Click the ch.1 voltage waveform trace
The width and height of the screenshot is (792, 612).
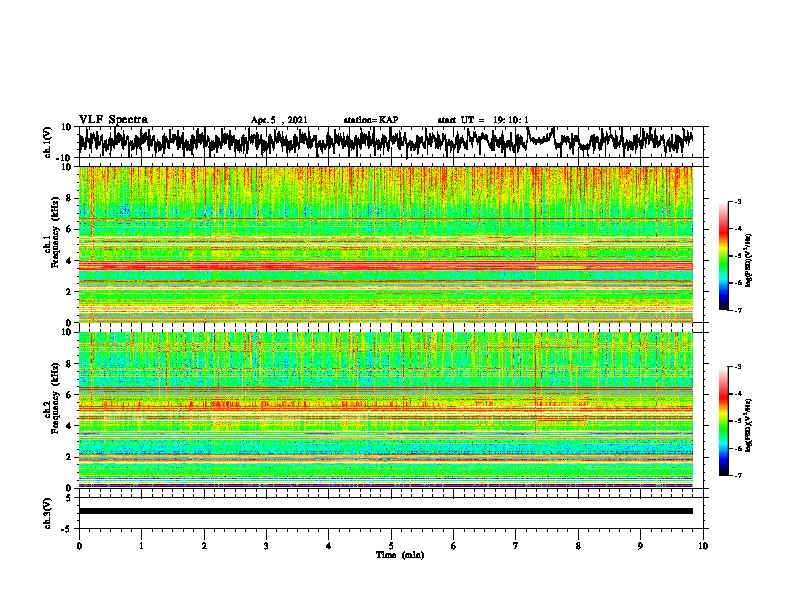(385, 141)
